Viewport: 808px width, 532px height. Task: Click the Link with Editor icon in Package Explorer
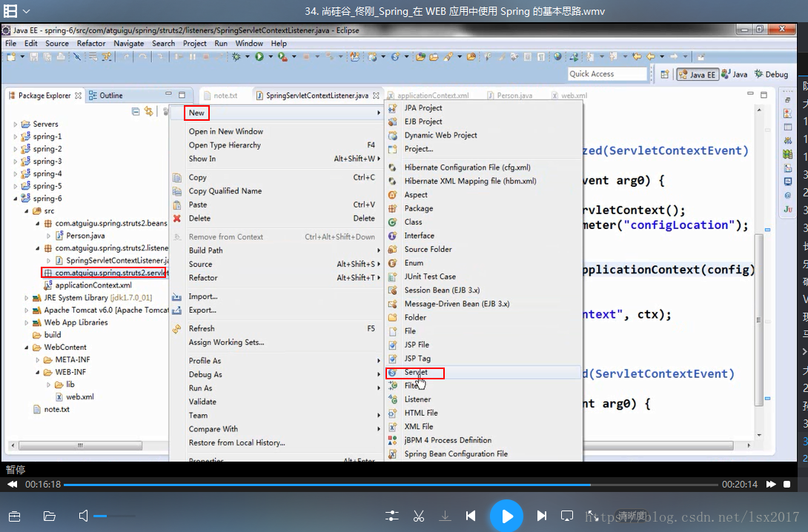(x=149, y=111)
